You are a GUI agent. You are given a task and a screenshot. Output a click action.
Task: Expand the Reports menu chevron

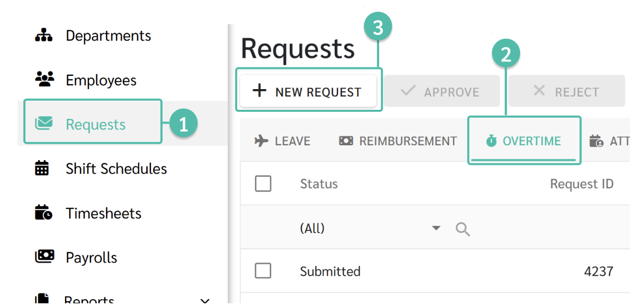[205, 301]
